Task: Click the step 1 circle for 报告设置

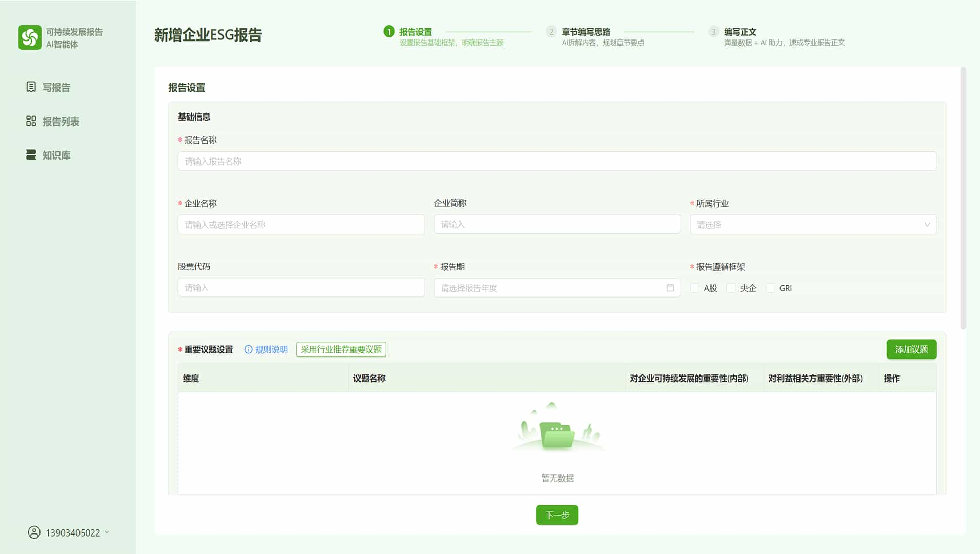Action: pos(389,32)
